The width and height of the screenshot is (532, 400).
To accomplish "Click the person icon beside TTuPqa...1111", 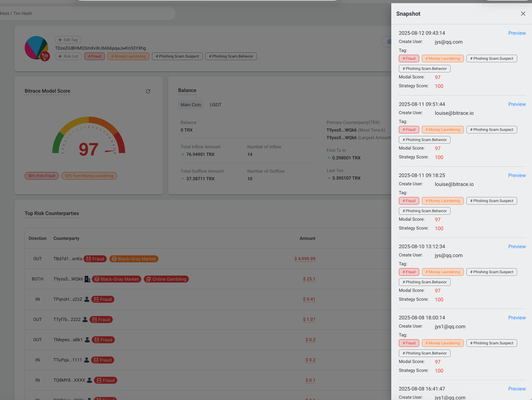I will tap(87, 360).
